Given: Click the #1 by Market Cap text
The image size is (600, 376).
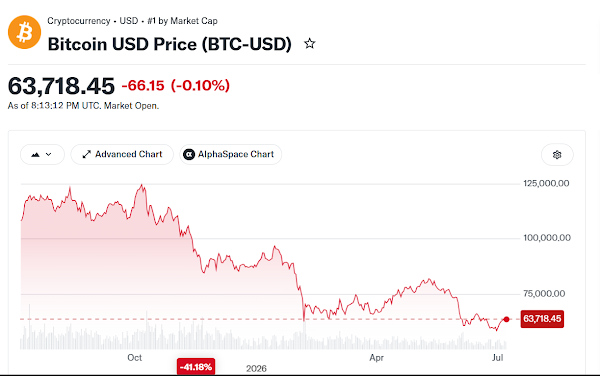Looking at the screenshot, I should (x=183, y=21).
